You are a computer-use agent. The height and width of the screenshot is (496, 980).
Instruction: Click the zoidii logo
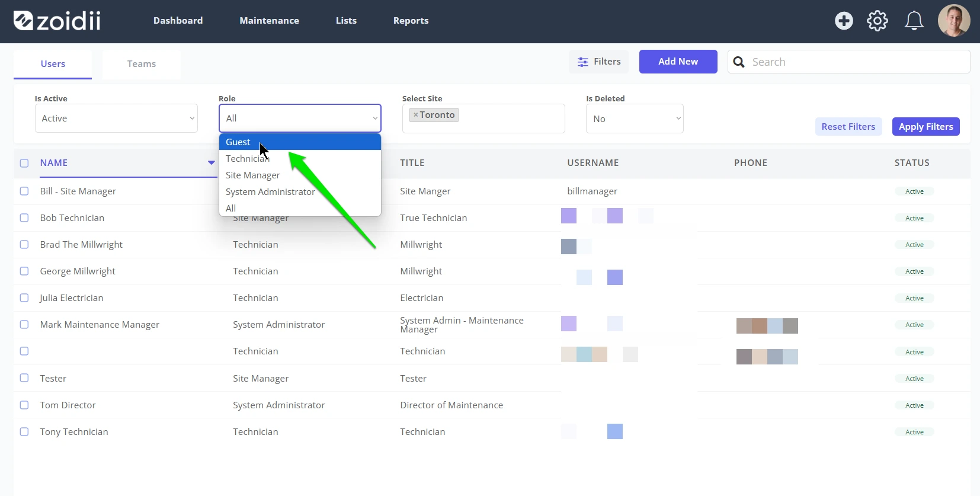point(57,21)
